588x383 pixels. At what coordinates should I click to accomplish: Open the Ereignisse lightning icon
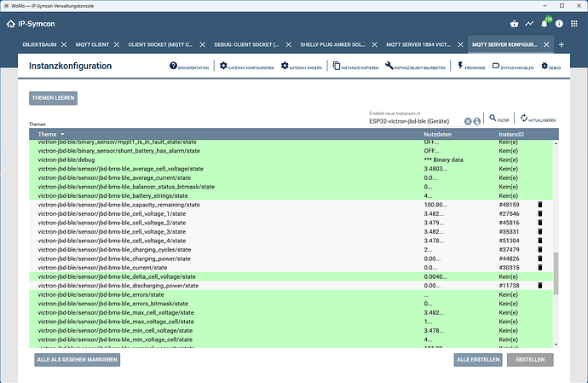[x=460, y=66]
